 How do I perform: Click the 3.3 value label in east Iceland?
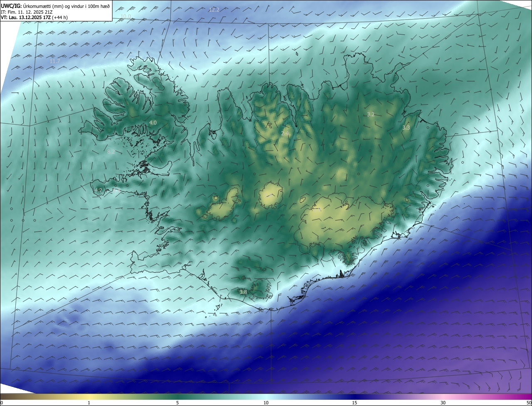pyautogui.click(x=406, y=128)
